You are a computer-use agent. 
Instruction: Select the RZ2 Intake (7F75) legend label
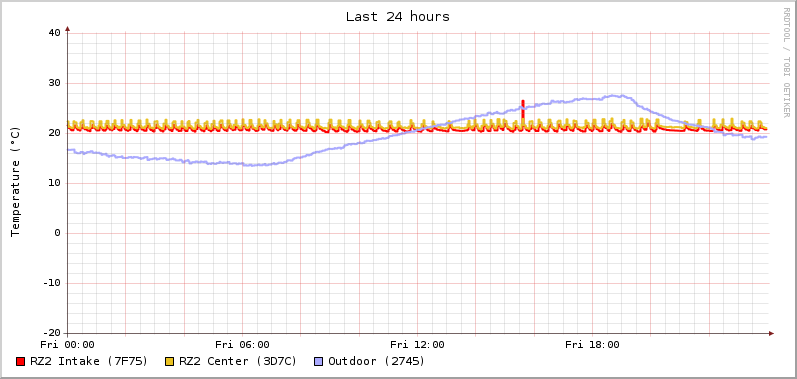89,361
